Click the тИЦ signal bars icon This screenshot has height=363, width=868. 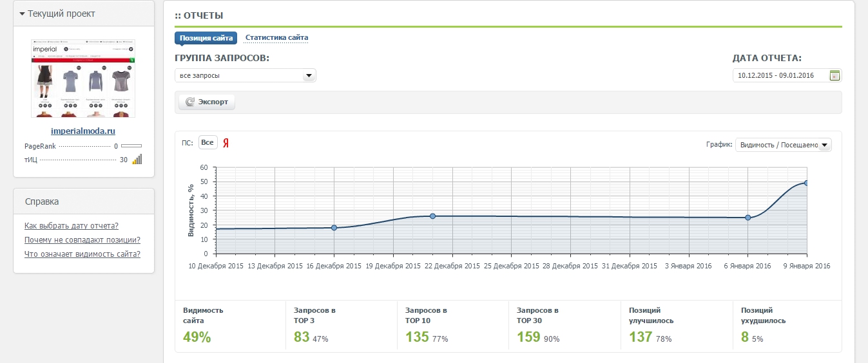pyautogui.click(x=137, y=159)
